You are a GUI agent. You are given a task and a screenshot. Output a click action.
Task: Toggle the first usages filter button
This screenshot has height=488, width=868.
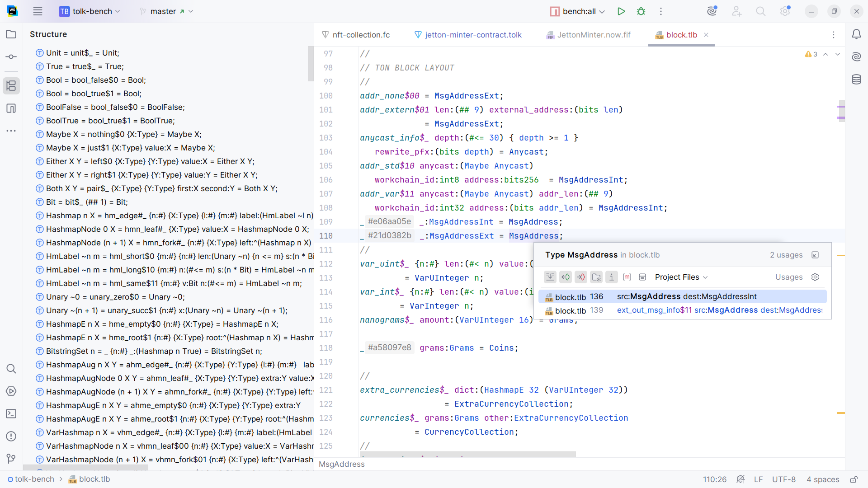pyautogui.click(x=550, y=277)
